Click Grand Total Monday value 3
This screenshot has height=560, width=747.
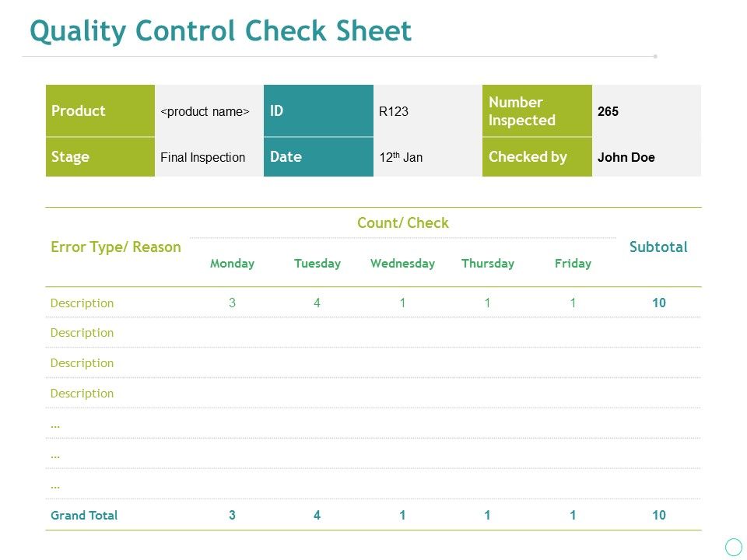pyautogui.click(x=232, y=515)
